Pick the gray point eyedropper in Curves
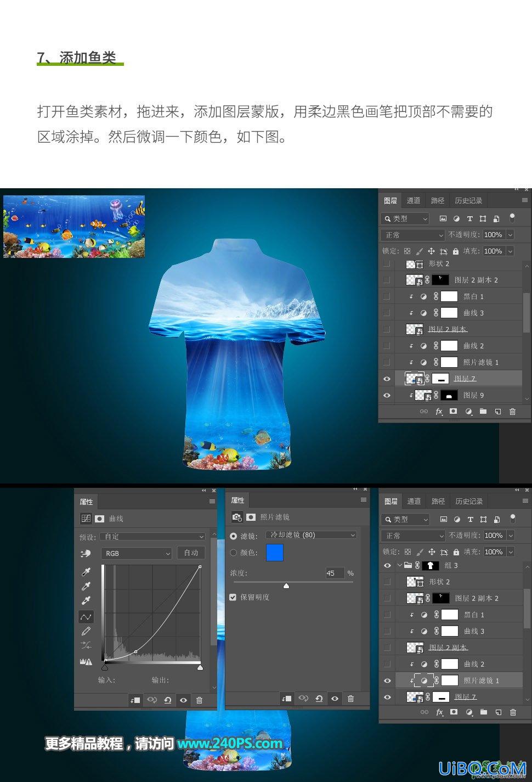This screenshot has height=782, width=532. point(86,587)
